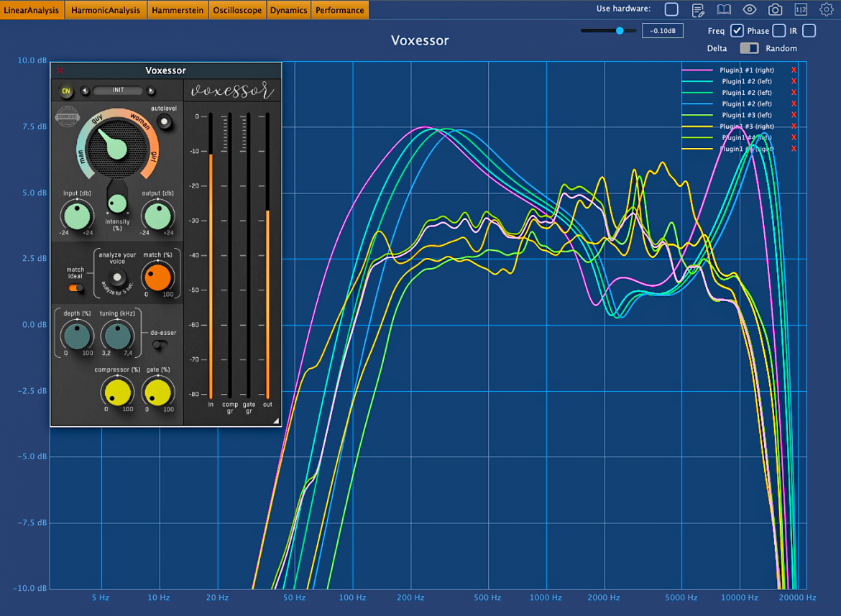Switch to the Dynamics tab
The image size is (841, 616).
click(x=288, y=9)
